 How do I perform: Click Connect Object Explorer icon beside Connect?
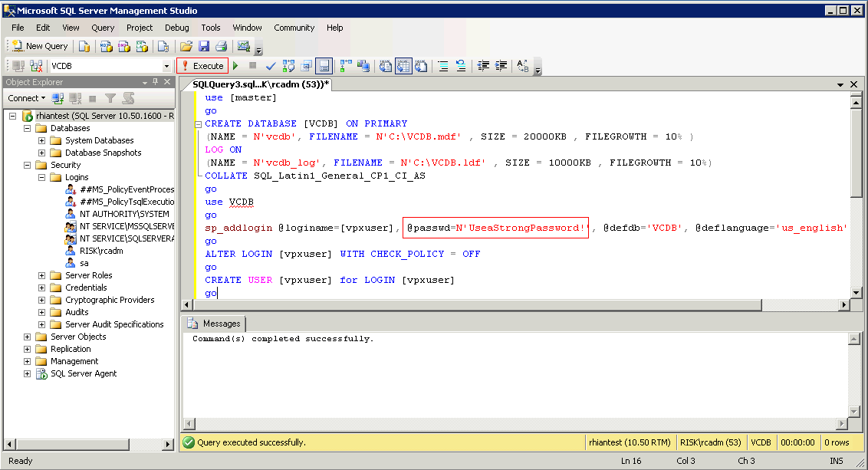pyautogui.click(x=58, y=99)
